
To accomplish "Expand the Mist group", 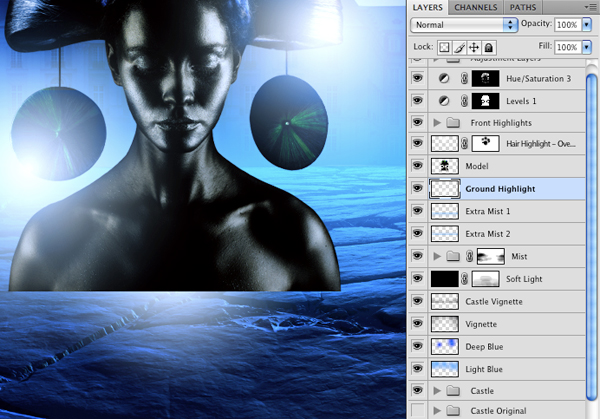I will coord(437,256).
